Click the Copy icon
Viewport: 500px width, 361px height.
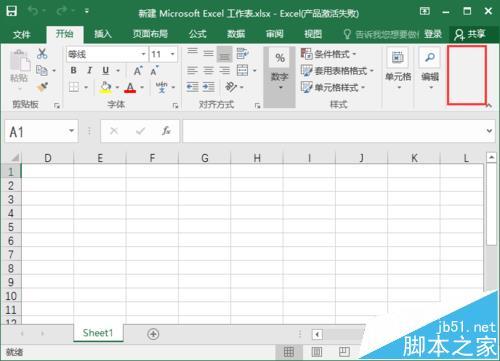[42, 70]
